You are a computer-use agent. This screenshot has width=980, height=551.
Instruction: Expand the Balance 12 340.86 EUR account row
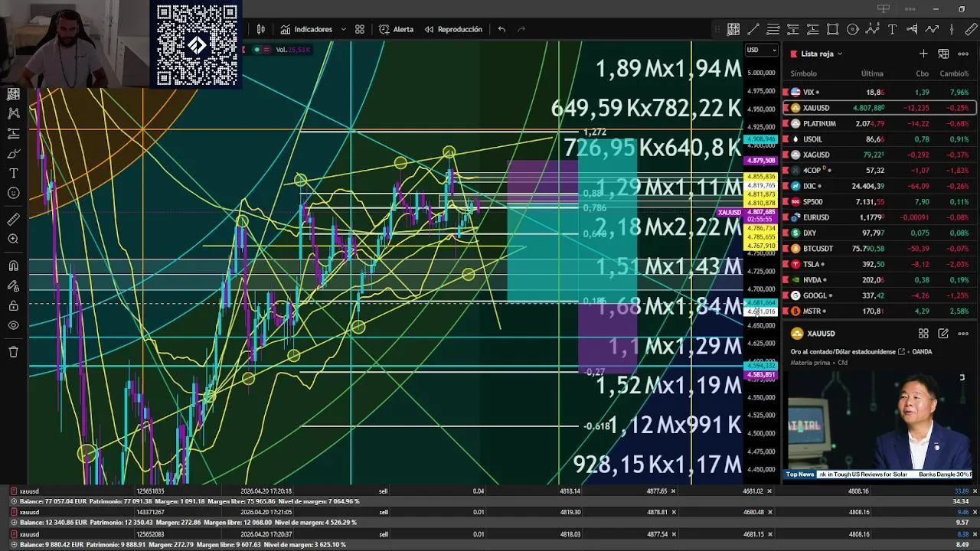click(x=14, y=523)
